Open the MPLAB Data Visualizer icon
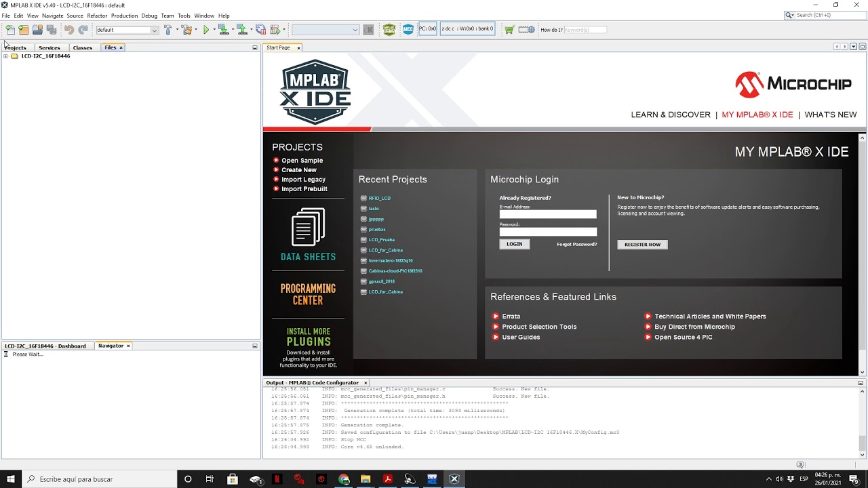Image resolution: width=868 pixels, height=488 pixels. tap(389, 30)
